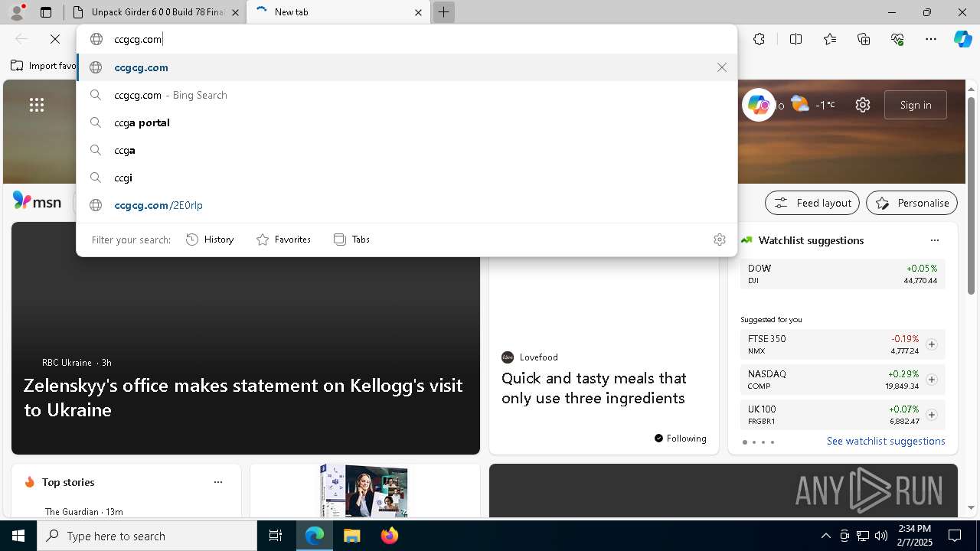Open the volume control tray icon
The width and height of the screenshot is (980, 551).
(880, 536)
